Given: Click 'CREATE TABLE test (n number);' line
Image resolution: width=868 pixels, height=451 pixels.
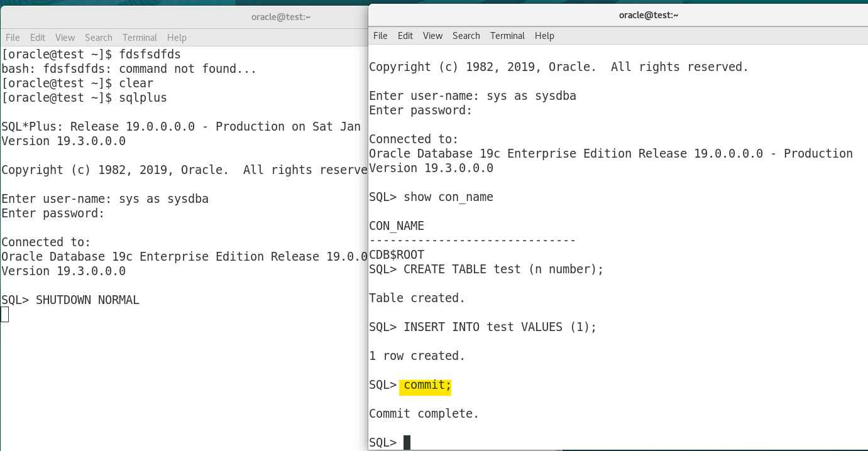Looking at the screenshot, I should 486,269.
